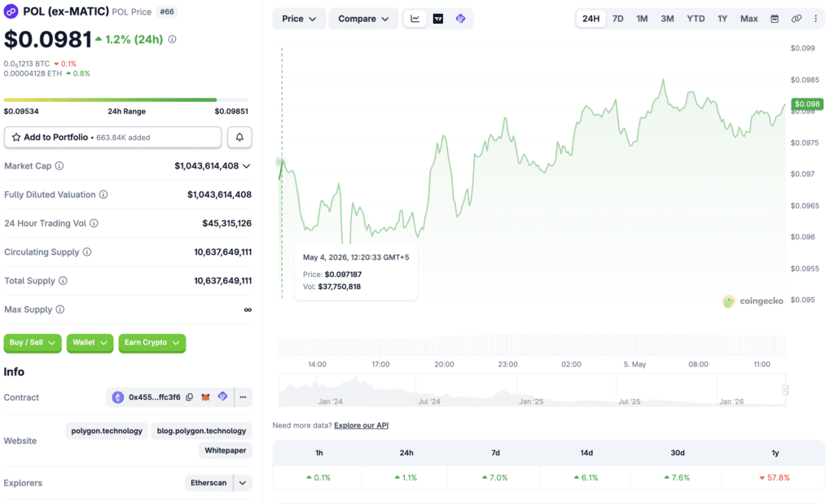
Task: Open Max Supply info icon
Action: tap(60, 309)
